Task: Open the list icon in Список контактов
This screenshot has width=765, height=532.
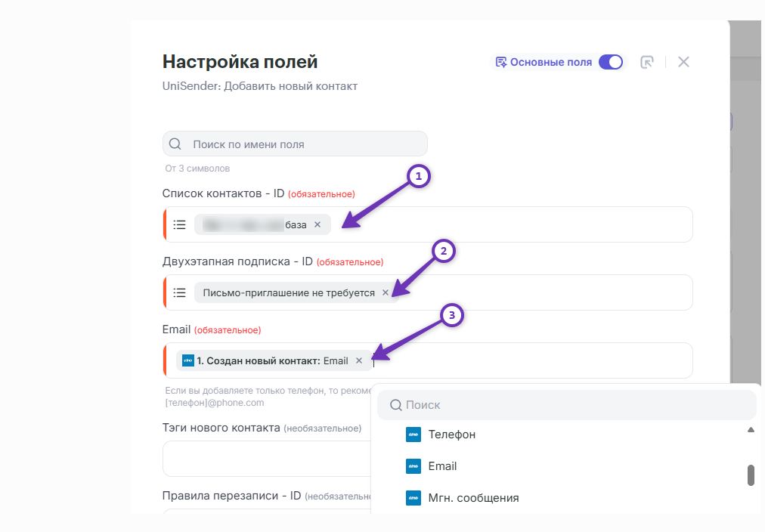Action: pos(180,224)
